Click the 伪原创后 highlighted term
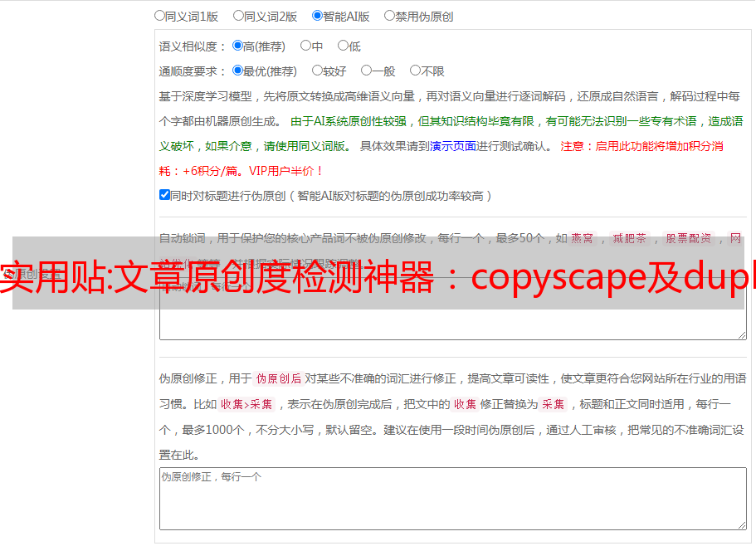 [279, 378]
